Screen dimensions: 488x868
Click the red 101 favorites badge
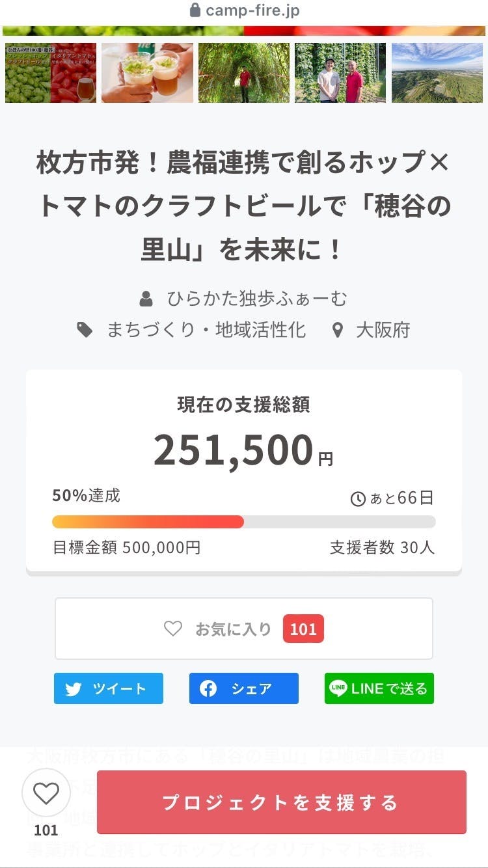pyautogui.click(x=303, y=629)
